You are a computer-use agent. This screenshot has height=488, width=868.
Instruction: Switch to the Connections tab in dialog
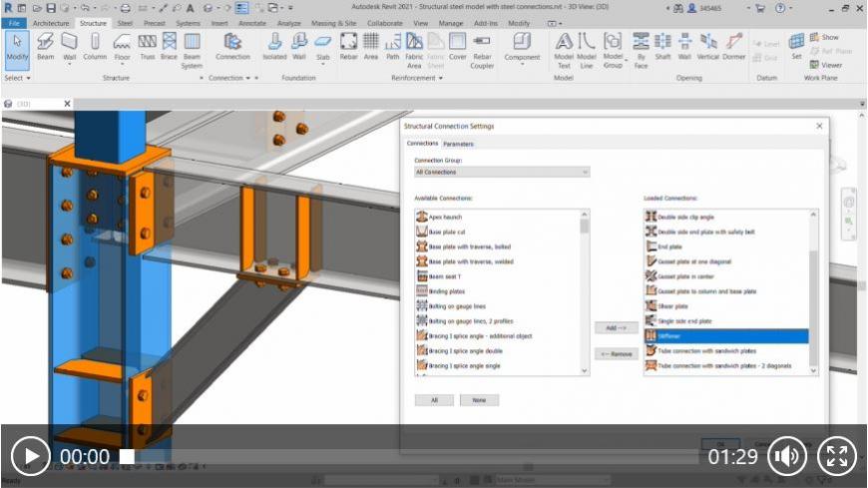click(x=422, y=144)
